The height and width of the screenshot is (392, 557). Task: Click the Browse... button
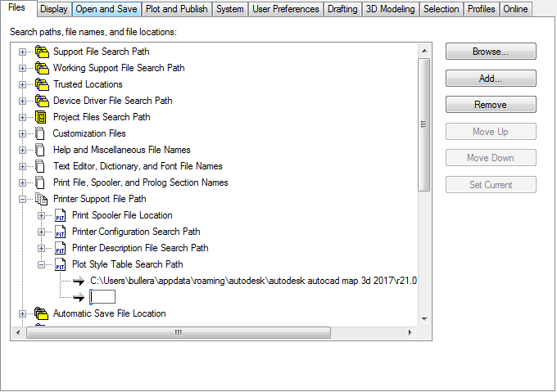491,52
